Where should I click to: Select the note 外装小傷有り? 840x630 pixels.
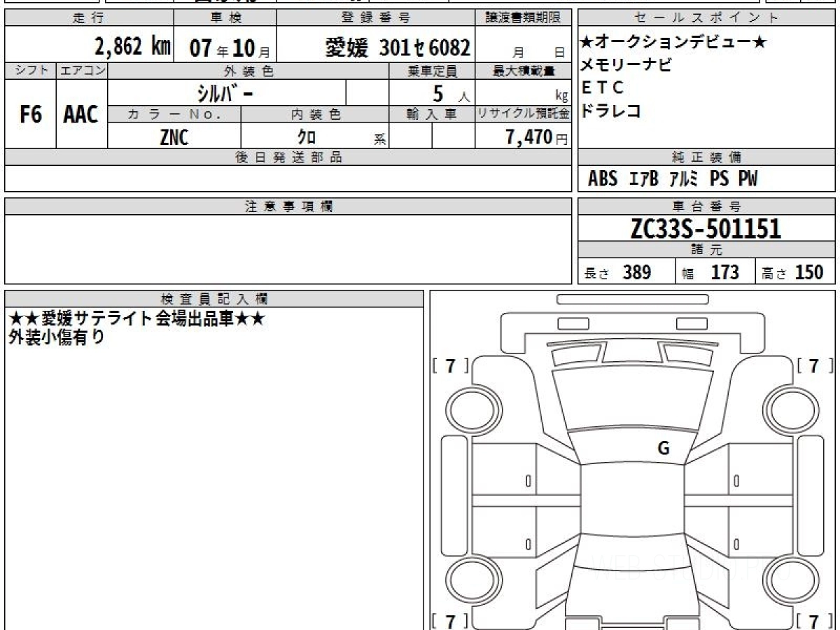pos(57,337)
